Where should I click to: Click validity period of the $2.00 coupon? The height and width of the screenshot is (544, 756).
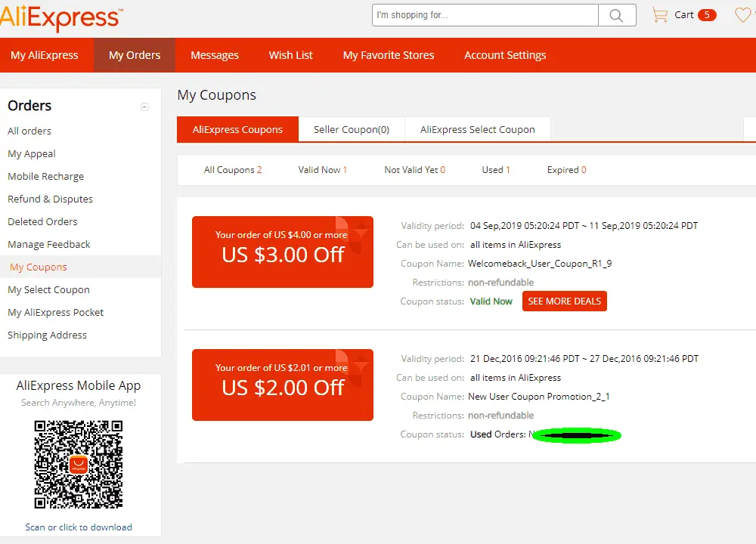(584, 358)
